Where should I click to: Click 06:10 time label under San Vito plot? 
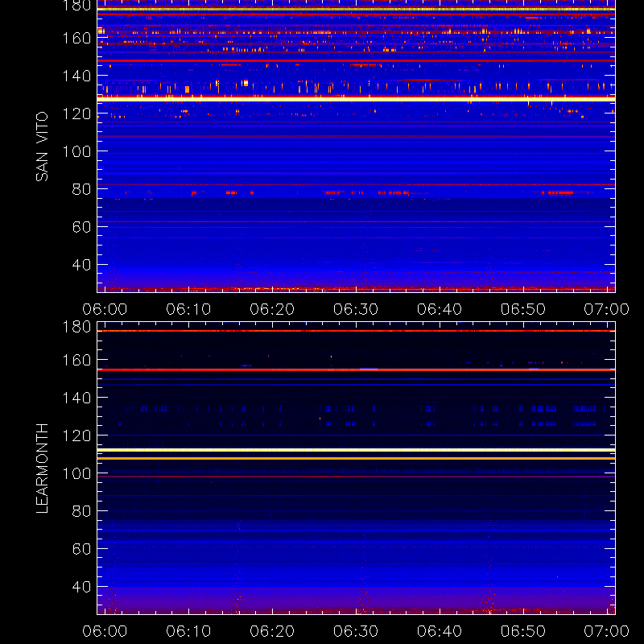click(x=188, y=309)
